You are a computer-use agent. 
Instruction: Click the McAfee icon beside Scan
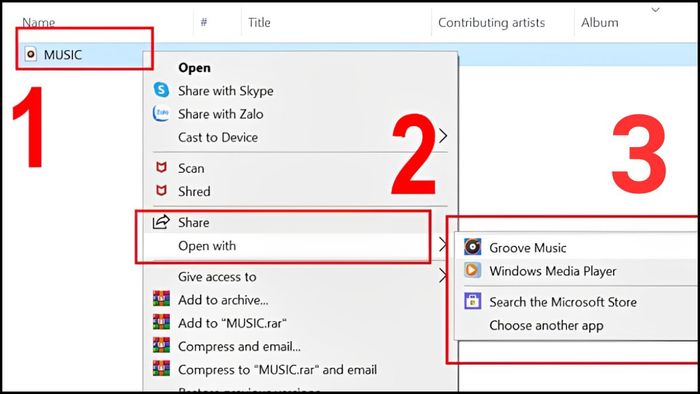(161, 168)
